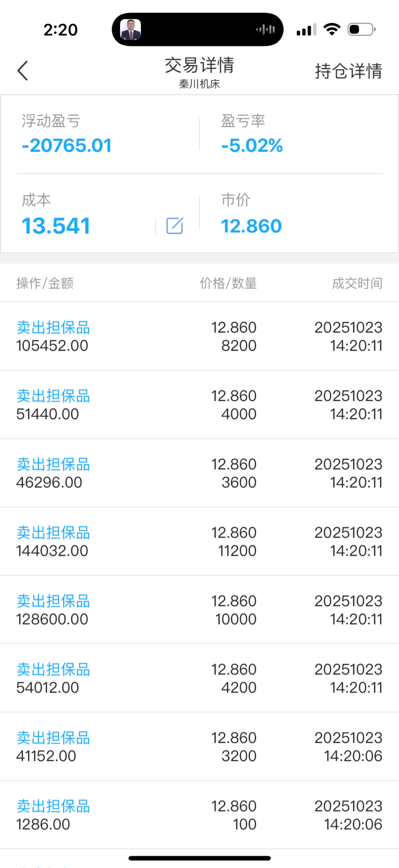399x868 pixels.
Task: Open the 卖出担保品 trade of 144032.00
Action: (199, 541)
